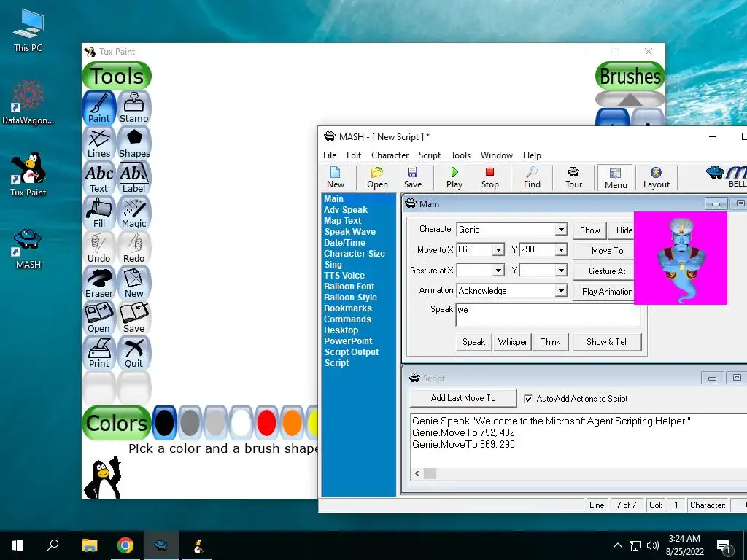Click the Think button
Viewport: 747px width, 560px height.
[x=550, y=342]
